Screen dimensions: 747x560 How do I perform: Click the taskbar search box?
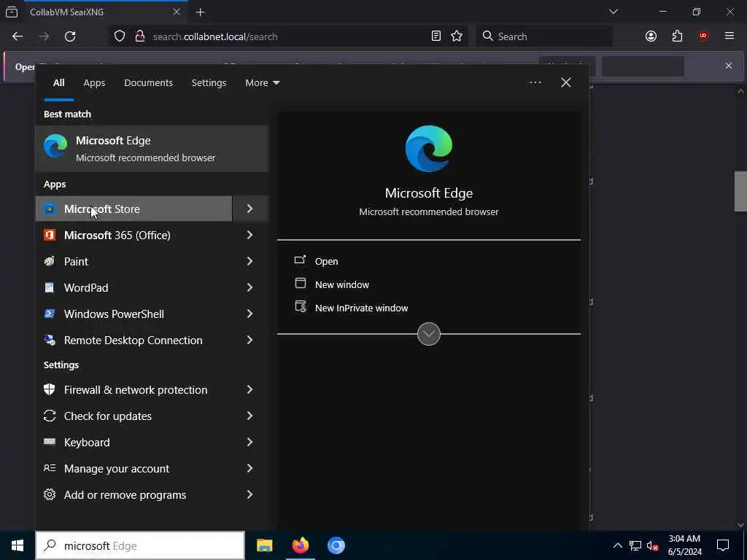(140, 545)
